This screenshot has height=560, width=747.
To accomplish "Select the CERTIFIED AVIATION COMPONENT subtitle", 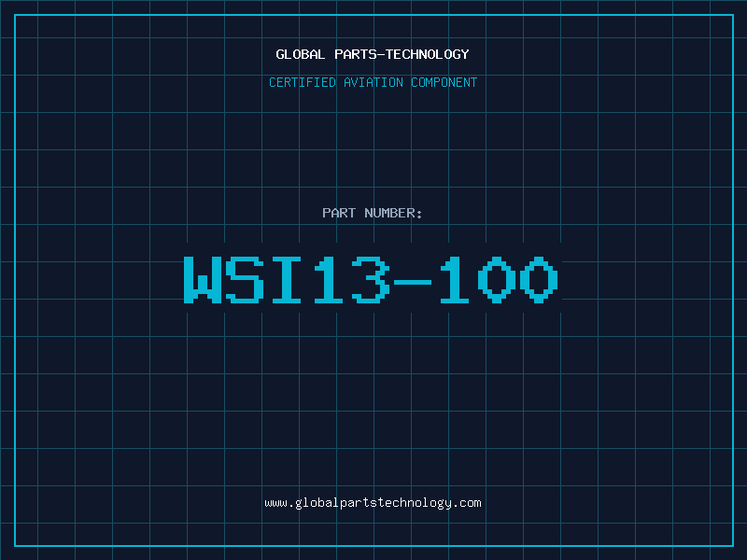I will [x=373, y=82].
